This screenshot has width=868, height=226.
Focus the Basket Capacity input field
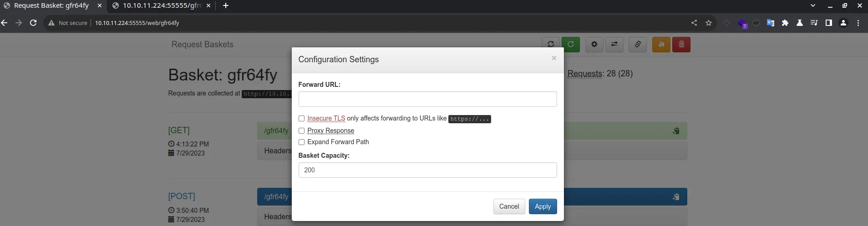[427, 170]
